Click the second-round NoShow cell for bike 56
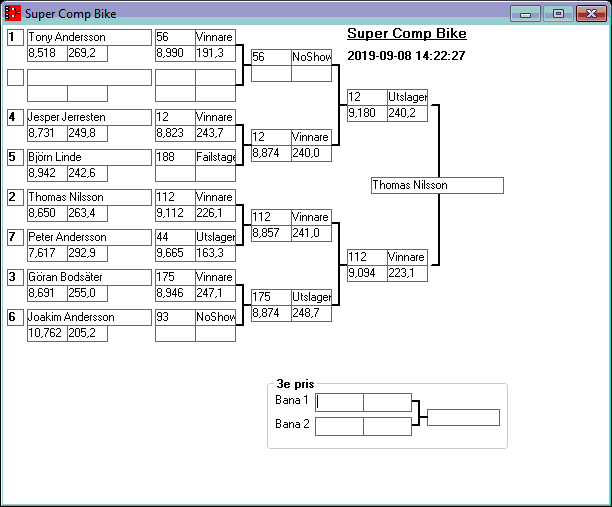 pos(310,57)
